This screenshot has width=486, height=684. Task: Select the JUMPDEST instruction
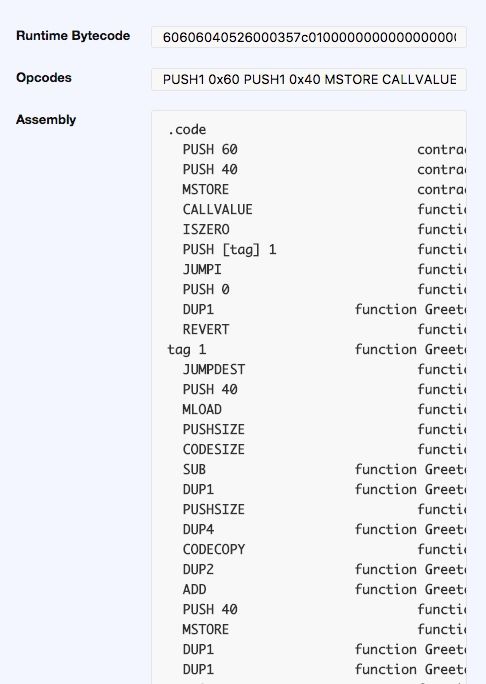[214, 369]
